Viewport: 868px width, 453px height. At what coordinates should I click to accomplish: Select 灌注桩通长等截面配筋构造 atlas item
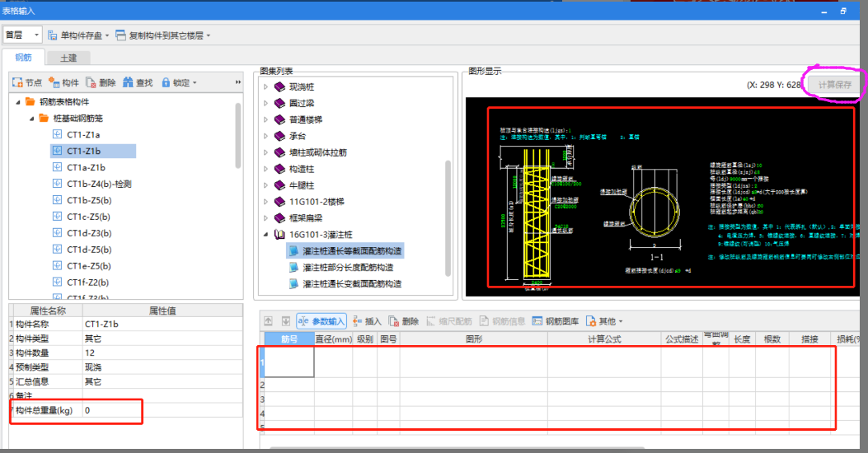click(x=352, y=251)
